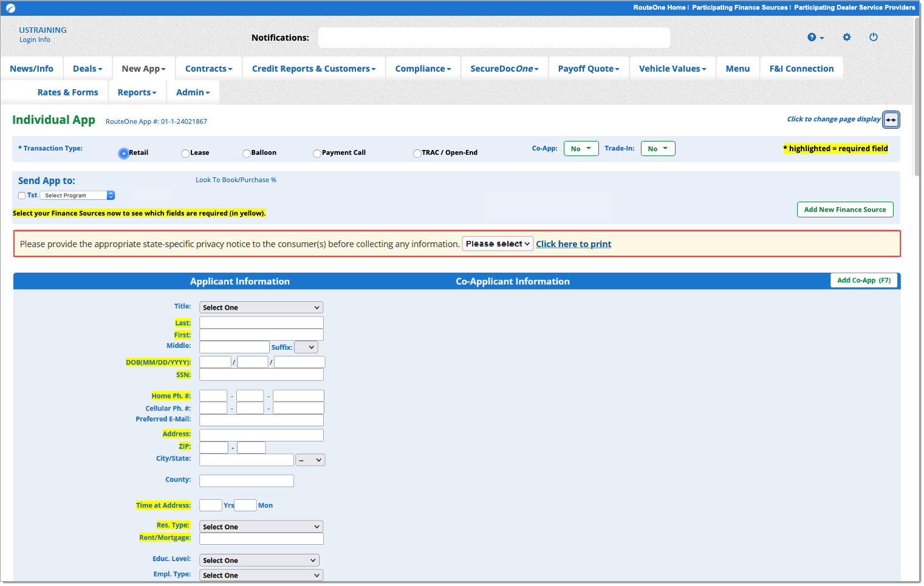Check the Tst finance source checkbox

click(x=22, y=196)
